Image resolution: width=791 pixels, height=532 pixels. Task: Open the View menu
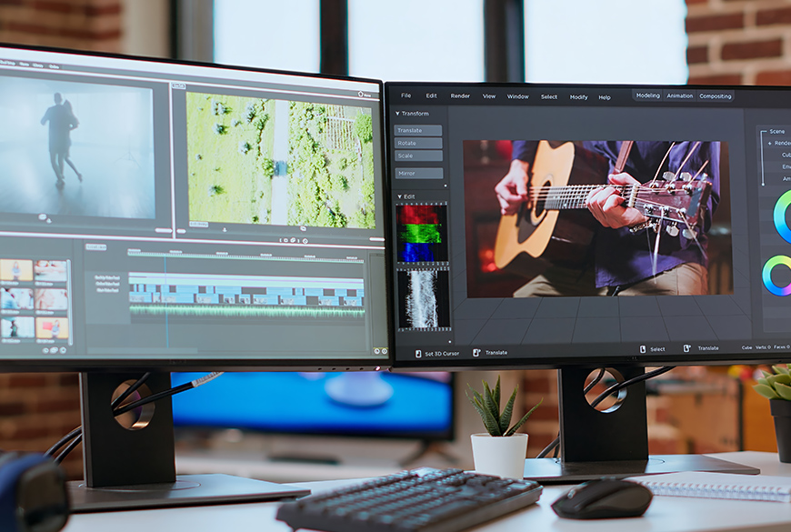click(x=489, y=95)
